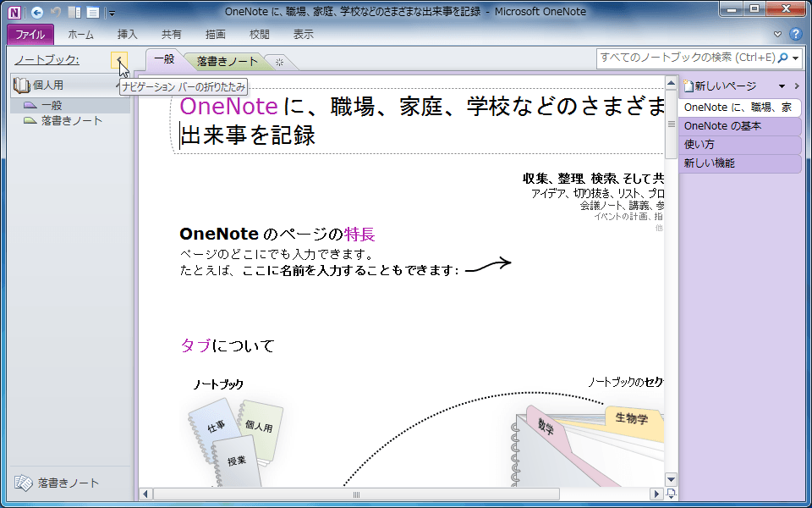
Task: Select 落書きノート section under 個人用 notebook
Action: point(70,121)
